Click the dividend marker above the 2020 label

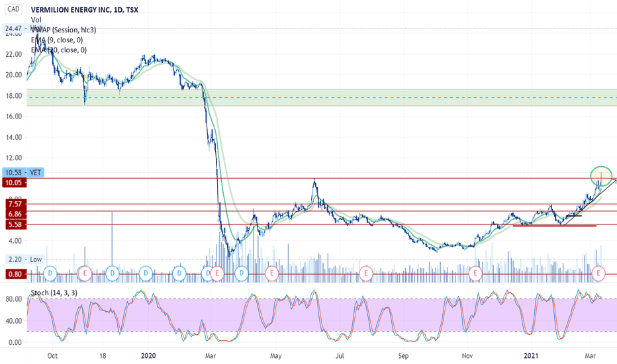pyautogui.click(x=146, y=273)
